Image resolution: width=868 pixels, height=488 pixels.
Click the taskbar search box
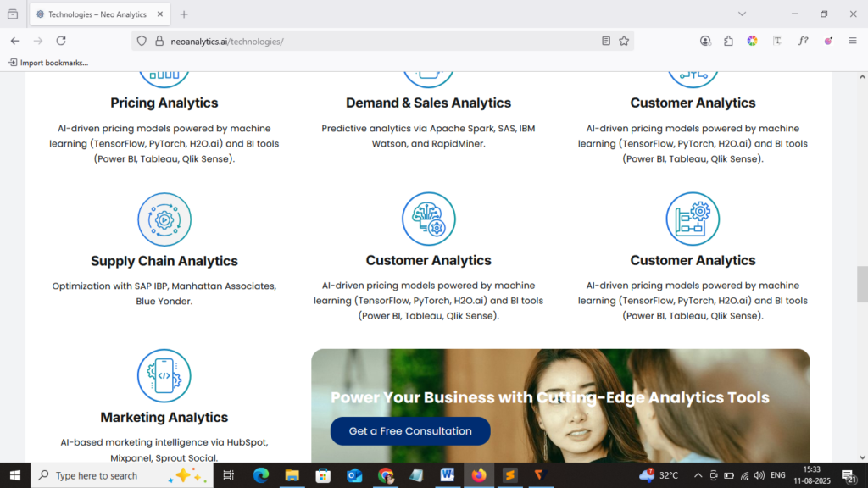[122, 475]
